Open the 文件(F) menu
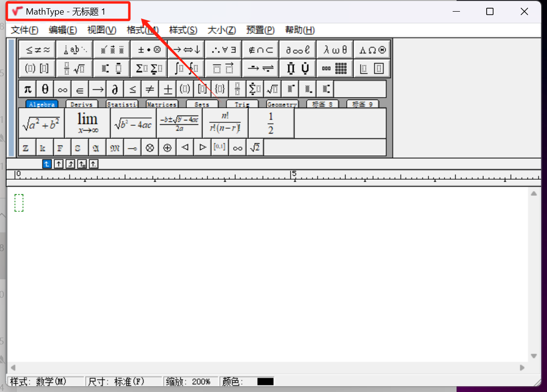 point(24,30)
